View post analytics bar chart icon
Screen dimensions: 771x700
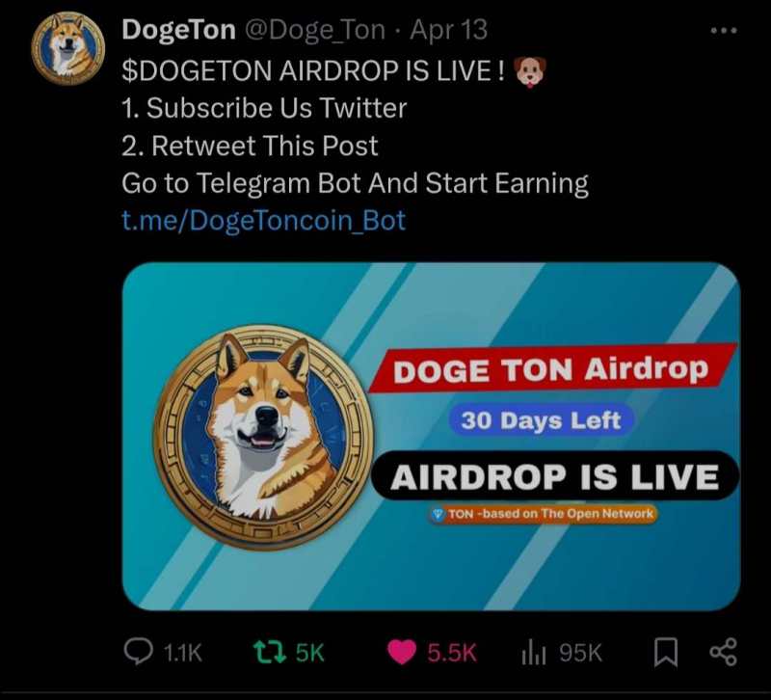pos(534,652)
